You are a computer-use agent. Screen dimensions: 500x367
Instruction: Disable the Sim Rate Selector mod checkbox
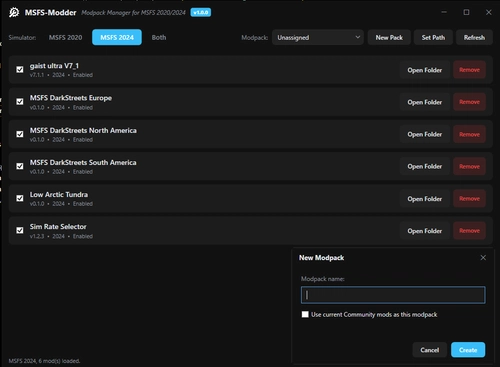coord(20,230)
